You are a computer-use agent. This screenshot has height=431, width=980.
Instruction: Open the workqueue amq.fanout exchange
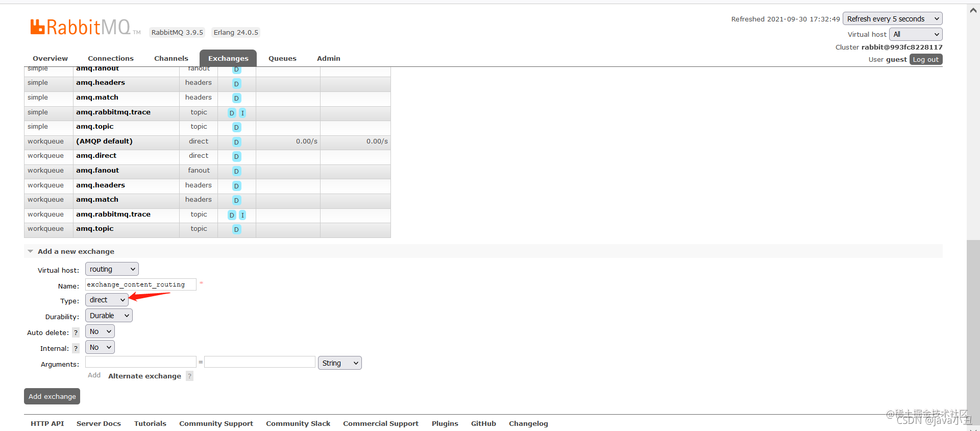pos(97,171)
